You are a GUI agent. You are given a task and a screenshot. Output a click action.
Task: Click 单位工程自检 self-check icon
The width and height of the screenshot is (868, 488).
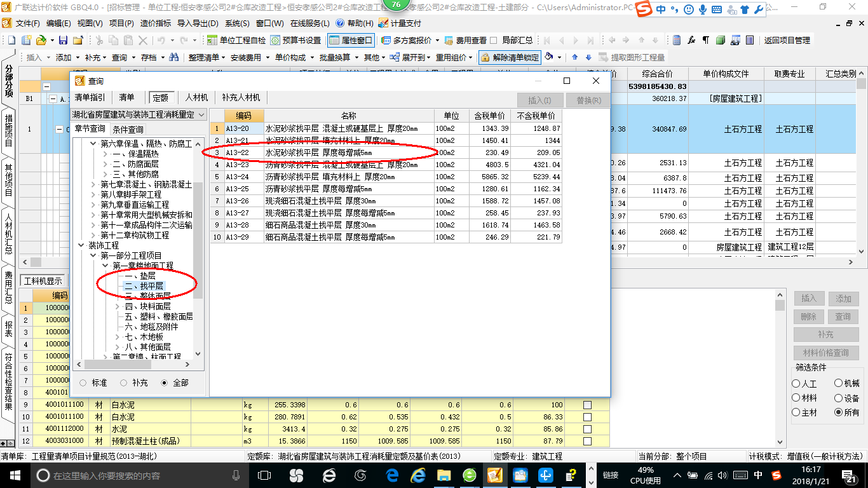point(212,40)
